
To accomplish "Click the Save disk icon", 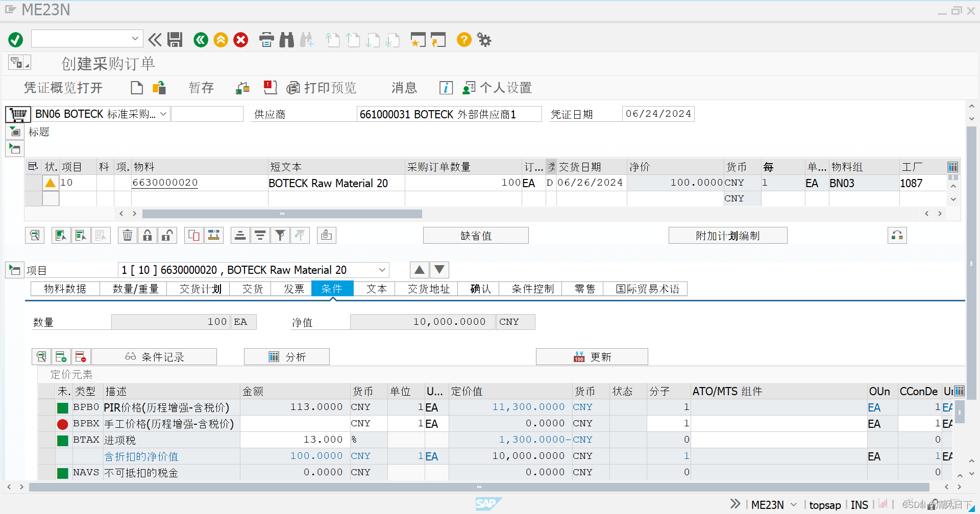I will pos(175,39).
